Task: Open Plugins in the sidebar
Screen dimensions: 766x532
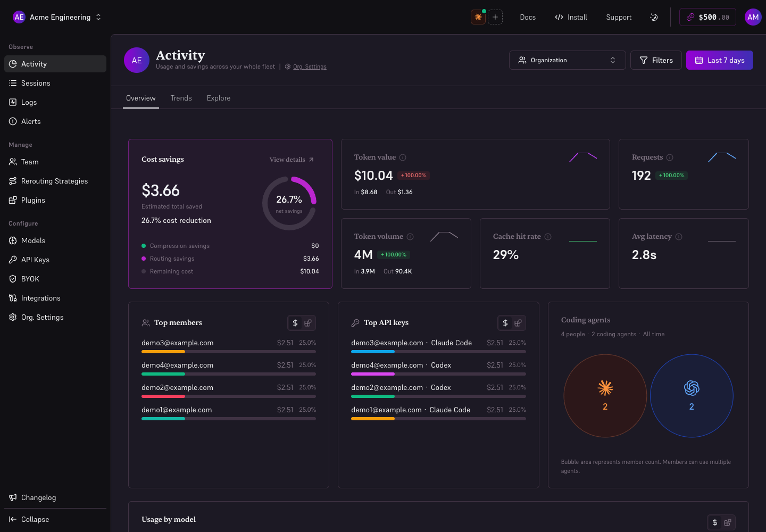Action: 55,200
